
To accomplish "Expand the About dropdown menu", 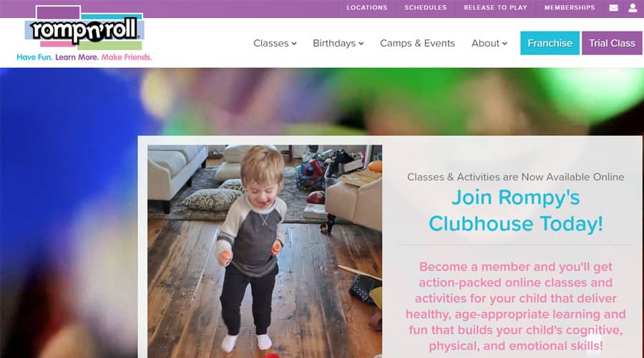I will tap(489, 43).
